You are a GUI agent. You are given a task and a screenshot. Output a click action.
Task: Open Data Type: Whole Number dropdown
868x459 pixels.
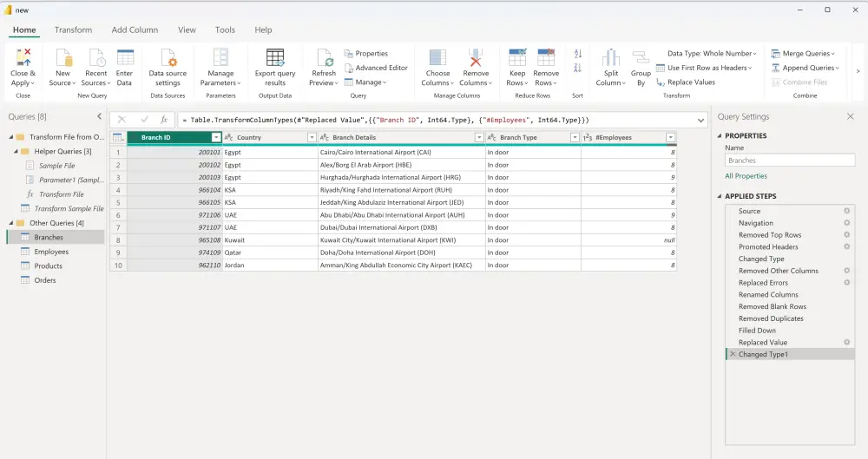[x=712, y=53]
